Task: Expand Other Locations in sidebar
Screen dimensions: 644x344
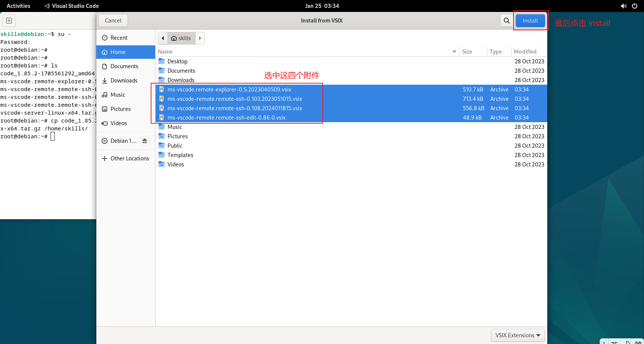Action: [126, 159]
